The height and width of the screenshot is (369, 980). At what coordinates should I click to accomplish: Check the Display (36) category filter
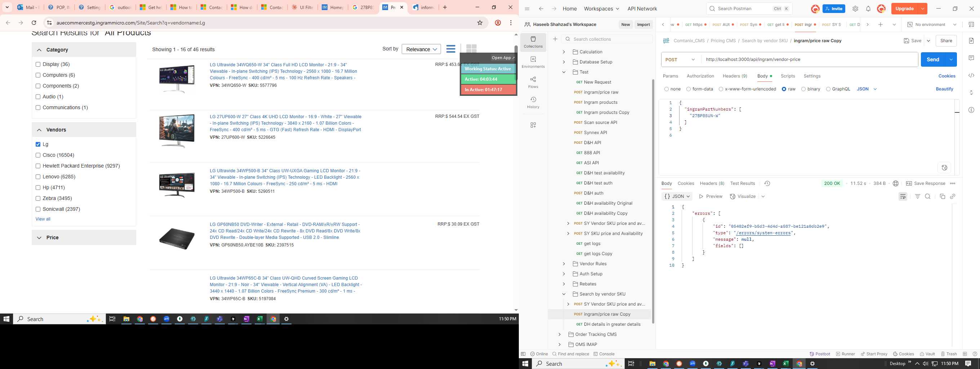38,64
